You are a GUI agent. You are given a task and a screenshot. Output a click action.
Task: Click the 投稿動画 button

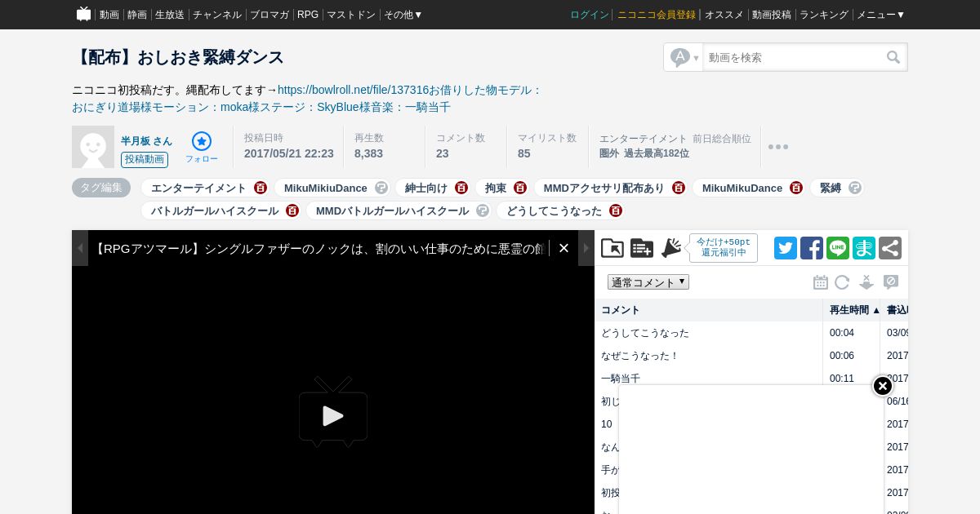[145, 160]
